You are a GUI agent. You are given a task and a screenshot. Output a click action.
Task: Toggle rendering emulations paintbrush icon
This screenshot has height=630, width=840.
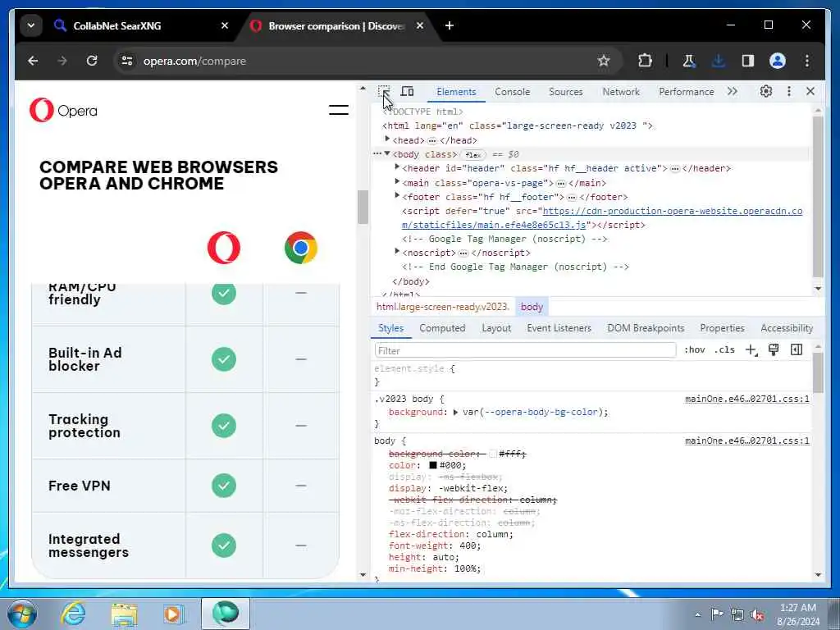tap(773, 349)
